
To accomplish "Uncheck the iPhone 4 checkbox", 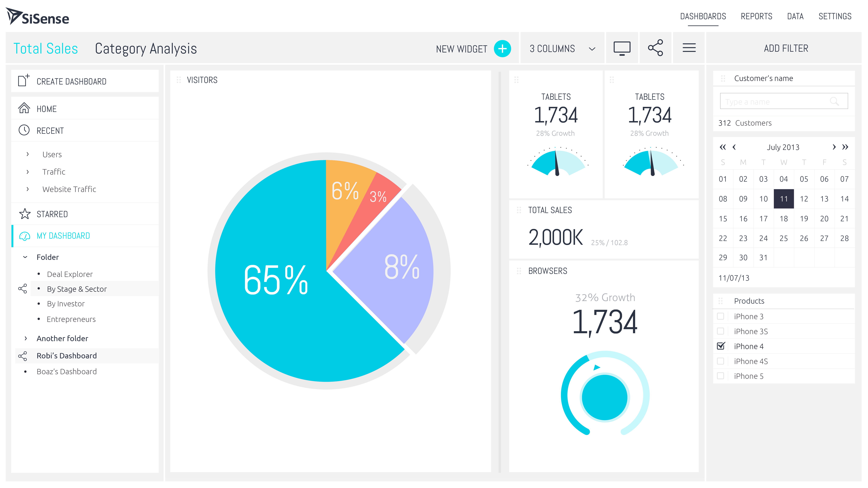I will tap(721, 346).
